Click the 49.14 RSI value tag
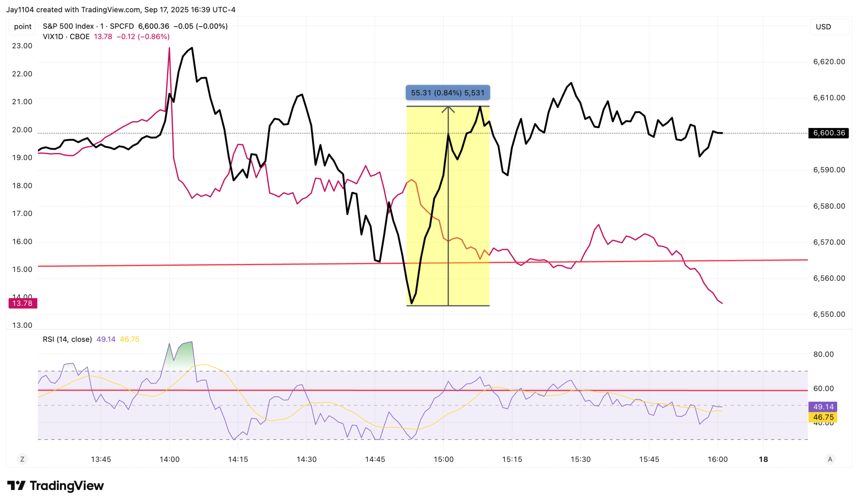858x504 pixels. tap(823, 407)
